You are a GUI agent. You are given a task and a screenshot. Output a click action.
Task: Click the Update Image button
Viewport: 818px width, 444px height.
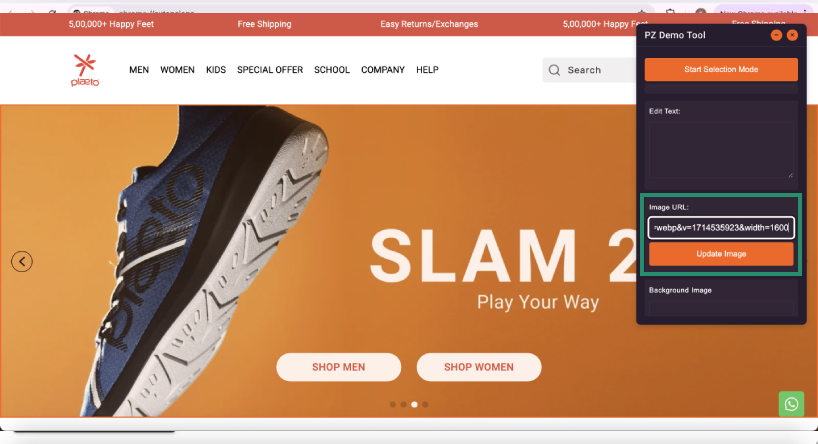721,254
